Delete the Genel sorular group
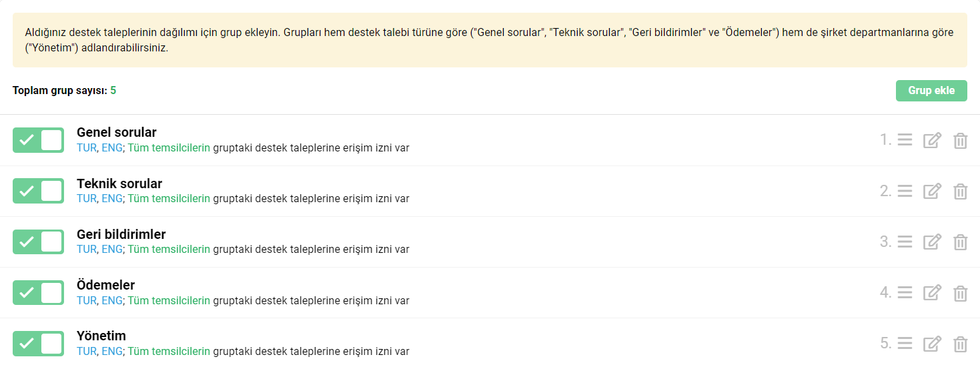Screen dimensions: 980x369 pos(960,140)
